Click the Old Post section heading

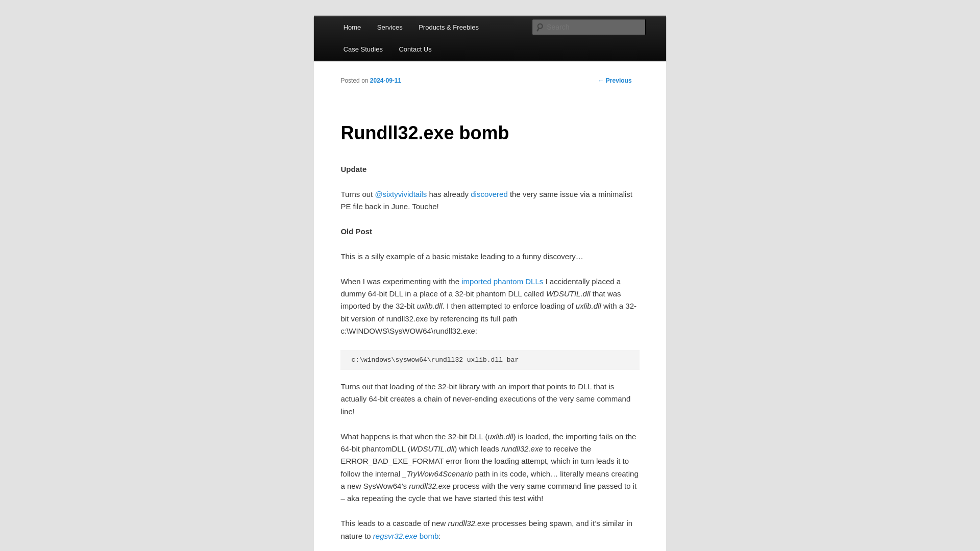(356, 231)
